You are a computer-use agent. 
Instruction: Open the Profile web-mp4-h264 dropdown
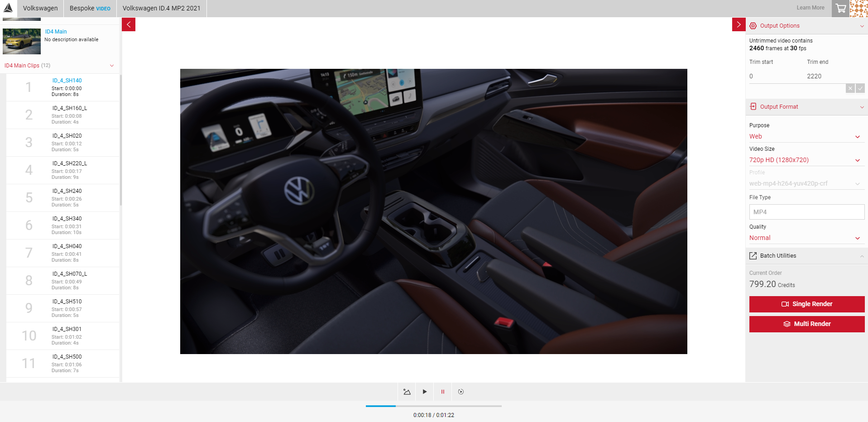click(x=806, y=183)
